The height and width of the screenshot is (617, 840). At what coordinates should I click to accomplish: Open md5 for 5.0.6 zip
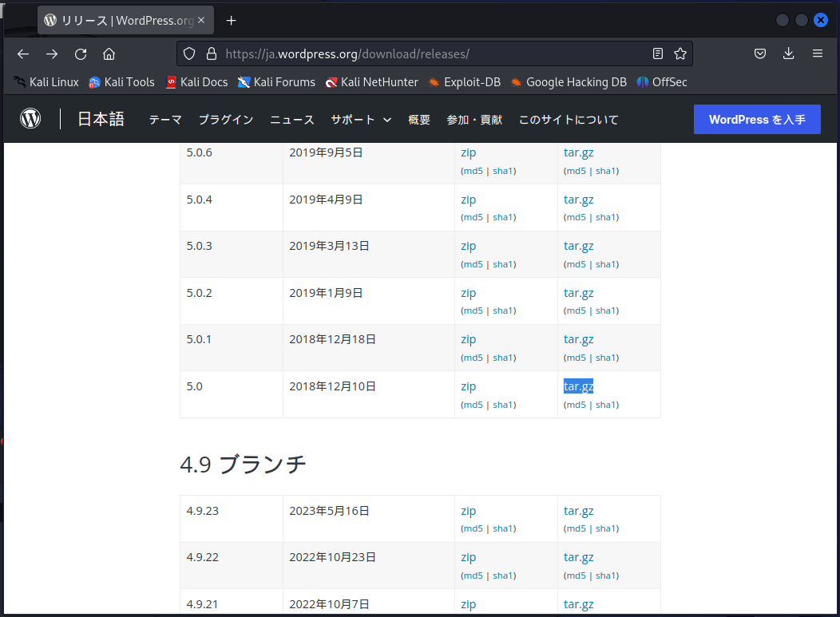(x=473, y=171)
